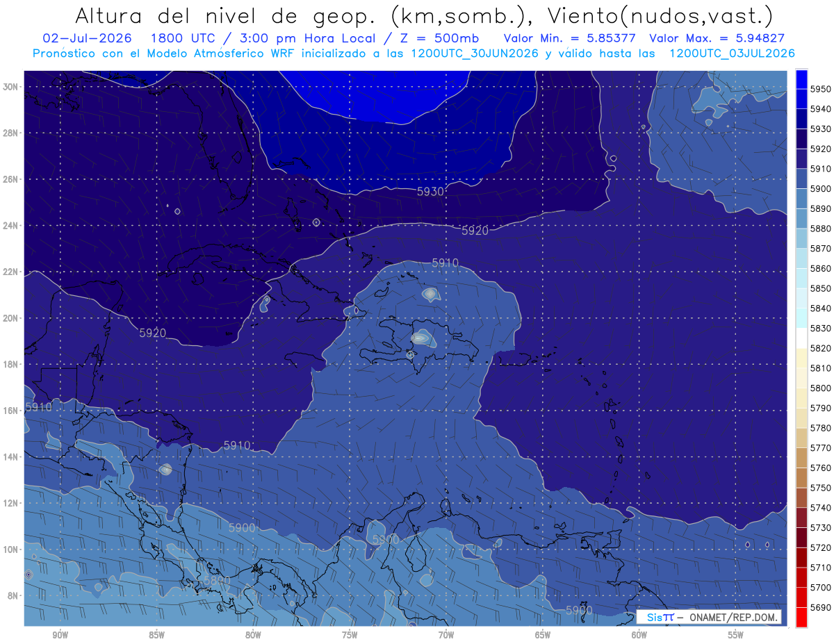834x644 pixels.
Task: Click the 5690 value on the colorbar
Action: (820, 607)
